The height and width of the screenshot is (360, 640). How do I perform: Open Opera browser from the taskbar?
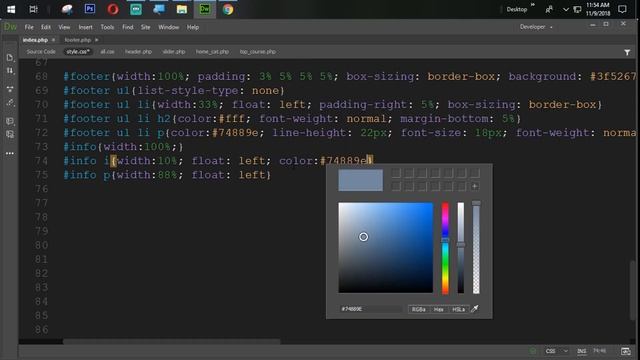pyautogui.click(x=113, y=9)
